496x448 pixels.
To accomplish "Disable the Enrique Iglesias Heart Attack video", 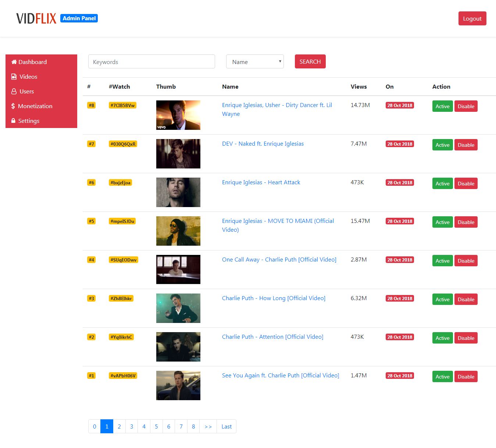I will pos(465,184).
